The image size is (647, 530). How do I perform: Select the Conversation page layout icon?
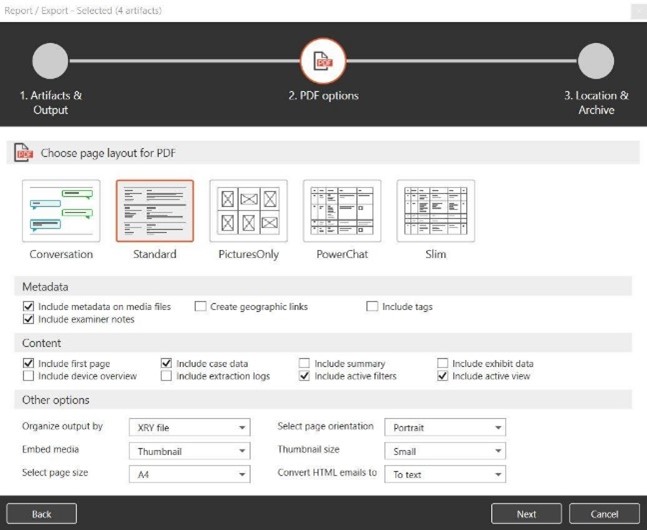coord(61,211)
